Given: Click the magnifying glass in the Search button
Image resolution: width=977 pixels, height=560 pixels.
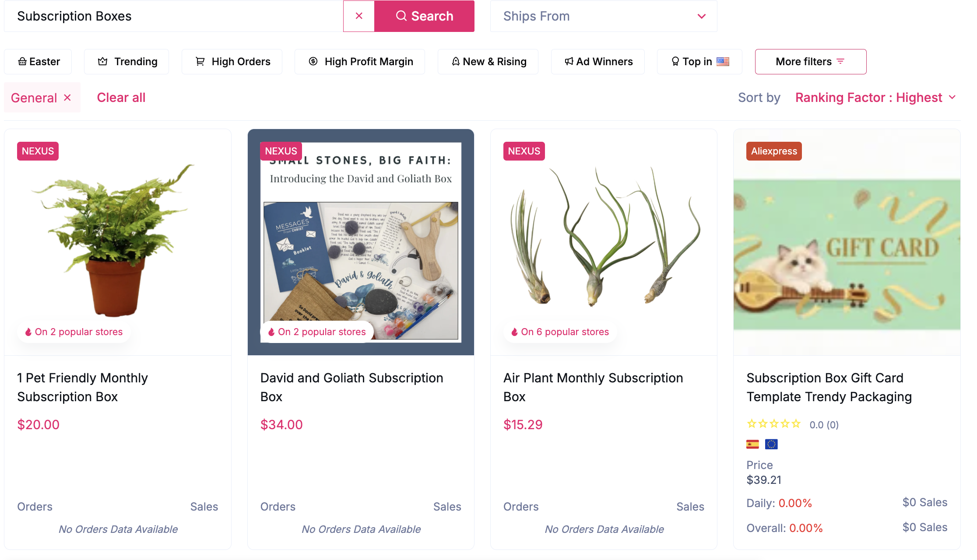Looking at the screenshot, I should [x=401, y=16].
